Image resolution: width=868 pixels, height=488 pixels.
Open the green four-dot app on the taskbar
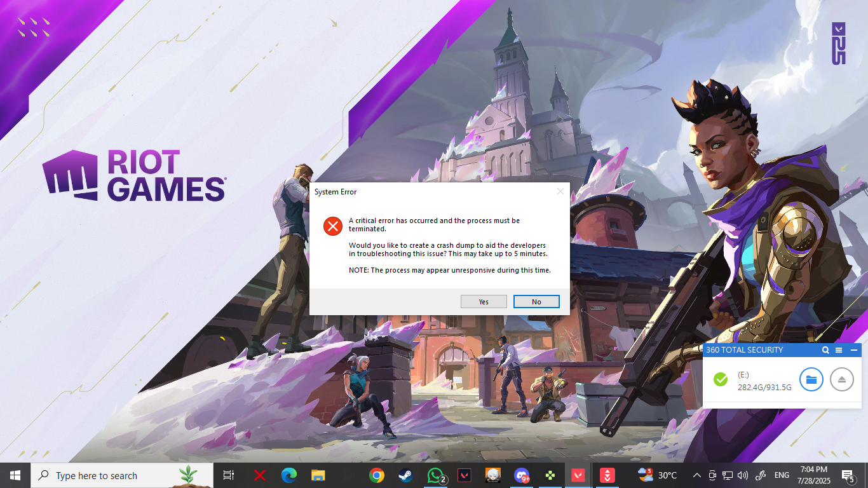(x=550, y=475)
